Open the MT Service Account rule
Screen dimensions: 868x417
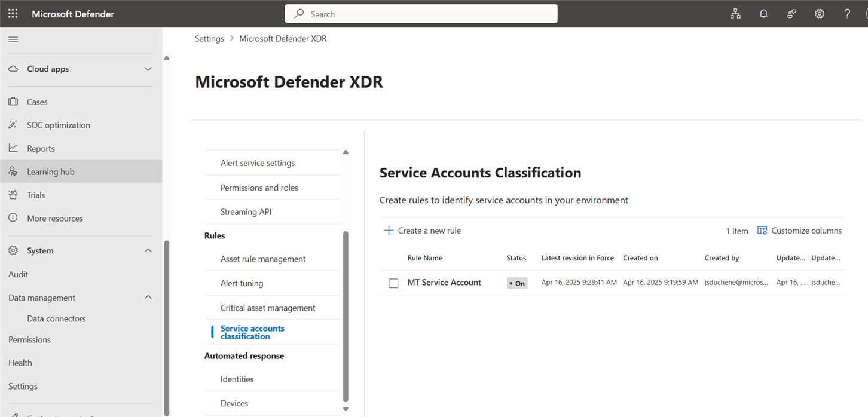[x=444, y=283]
